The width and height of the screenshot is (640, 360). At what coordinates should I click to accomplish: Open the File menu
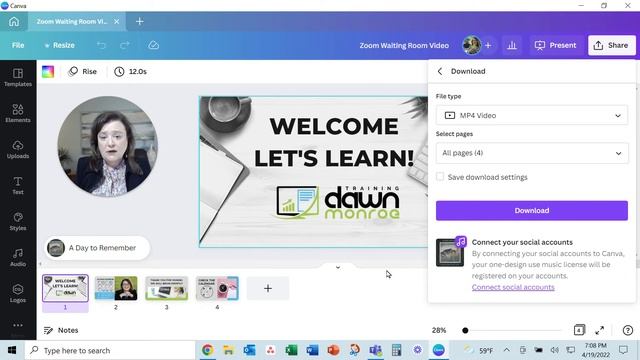(x=18, y=45)
